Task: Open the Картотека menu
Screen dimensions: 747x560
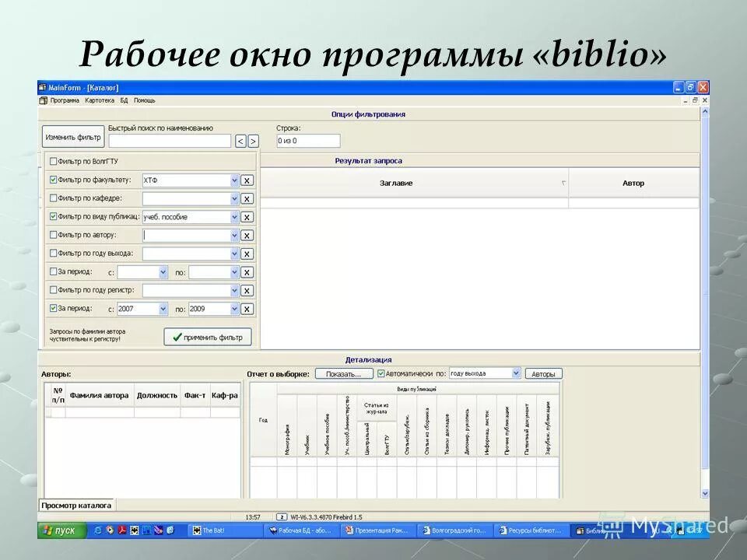Action: tap(99, 100)
